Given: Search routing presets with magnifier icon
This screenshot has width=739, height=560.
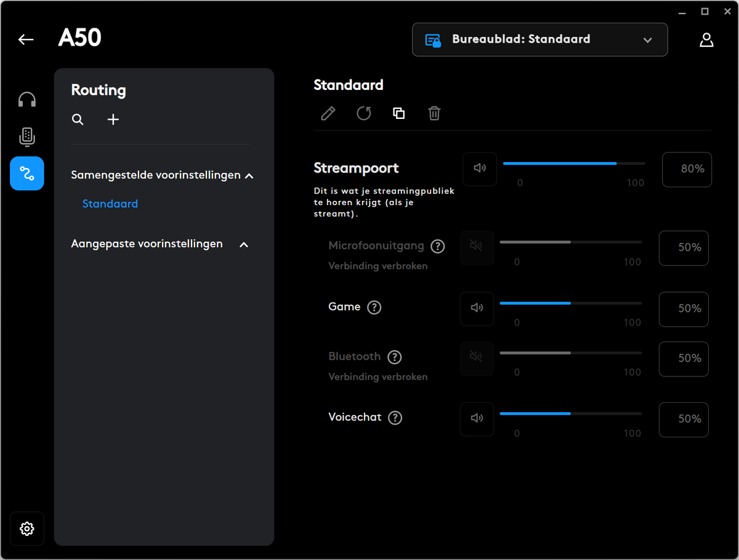Looking at the screenshot, I should coord(78,120).
